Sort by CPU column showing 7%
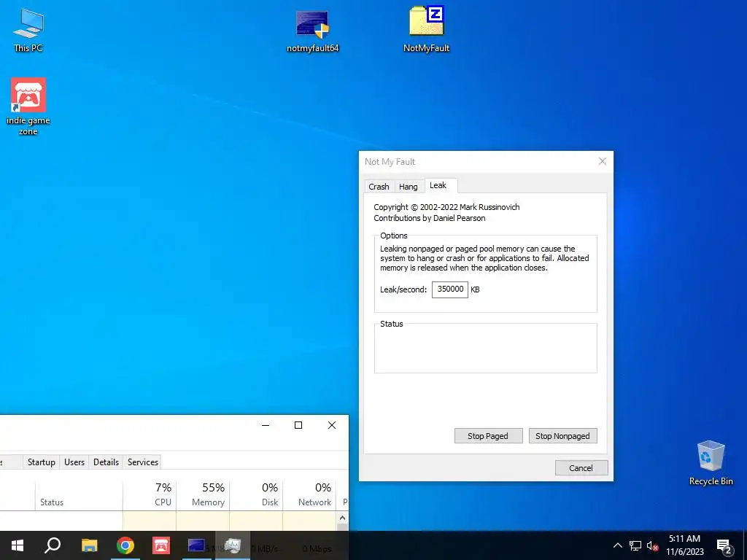 click(x=150, y=495)
